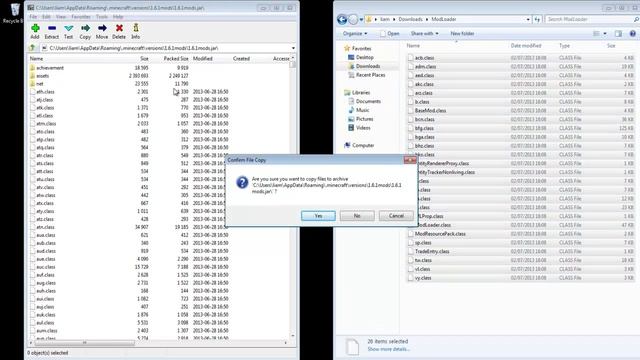Click Downloads in Explorer breadcrumb path
Viewport: 640px width, 360px height.
410,19
